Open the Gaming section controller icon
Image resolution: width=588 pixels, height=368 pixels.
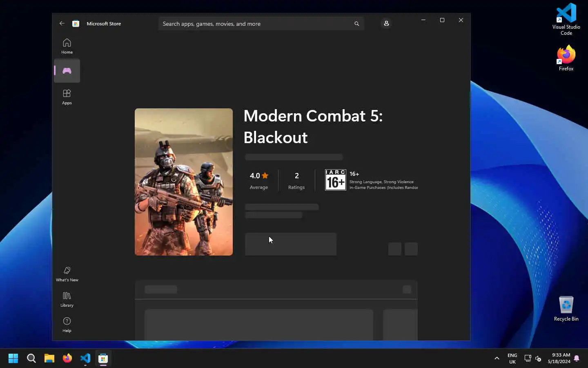click(x=67, y=71)
